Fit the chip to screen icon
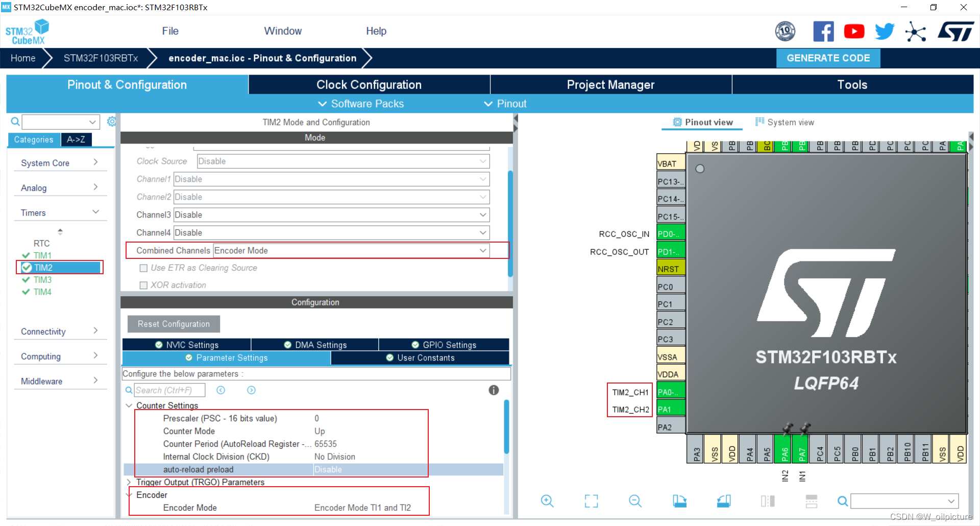Image resolution: width=980 pixels, height=526 pixels. pos(591,501)
